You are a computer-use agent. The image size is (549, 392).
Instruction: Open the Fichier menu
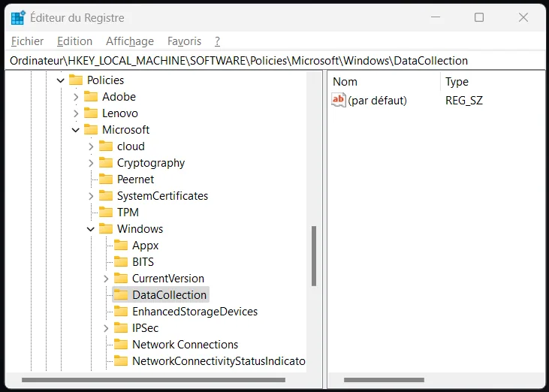27,41
